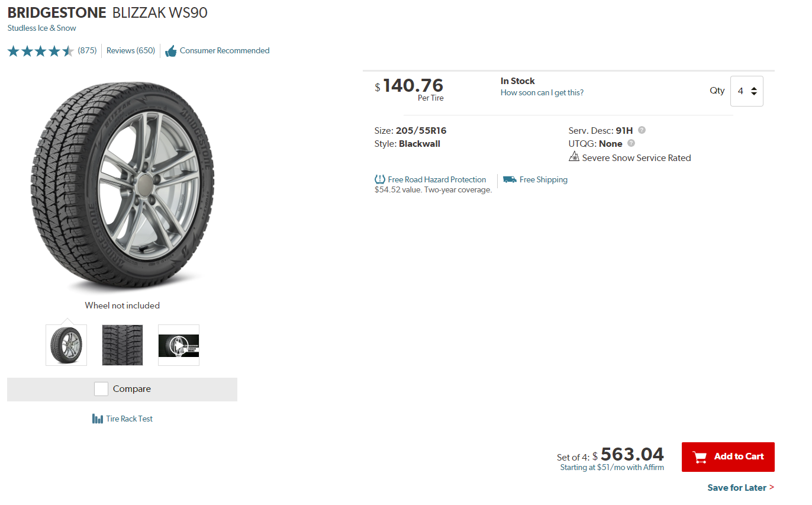812x505 pixels.
Task: Click the Free Road Hazard Protection tire icon
Action: [380, 179]
